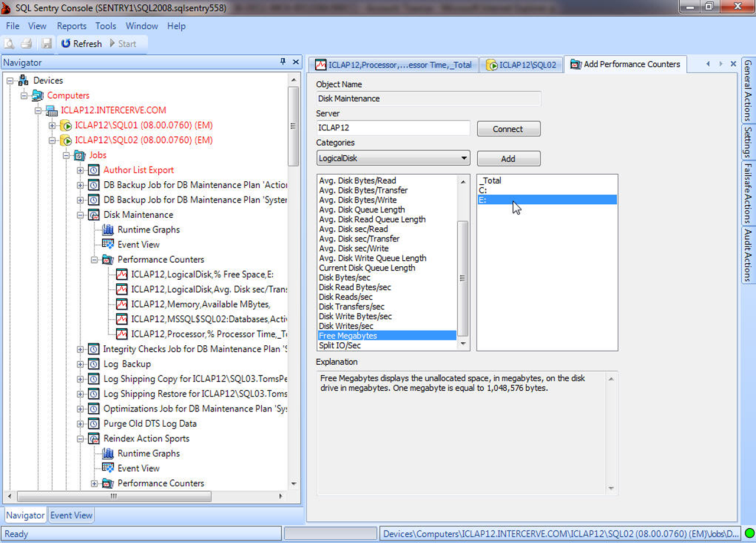Select the C: instance

(x=547, y=190)
